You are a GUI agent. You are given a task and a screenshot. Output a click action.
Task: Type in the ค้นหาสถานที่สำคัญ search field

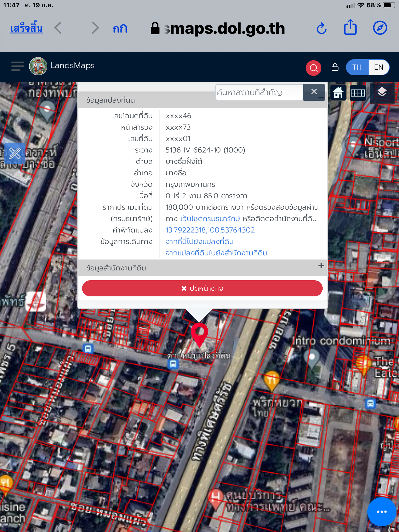point(259,92)
